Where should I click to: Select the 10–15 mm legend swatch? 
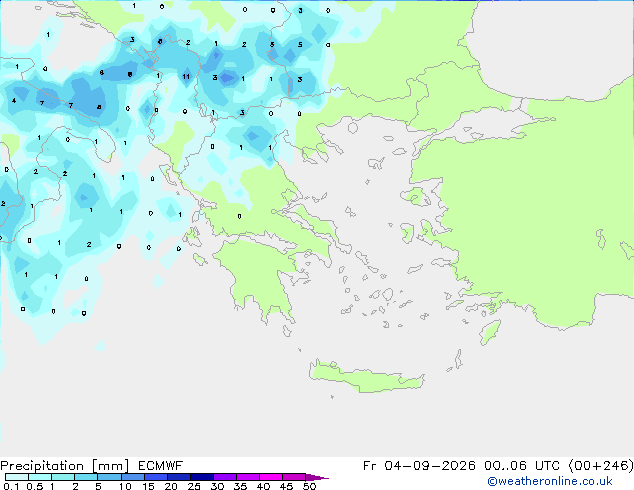pyautogui.click(x=132, y=477)
